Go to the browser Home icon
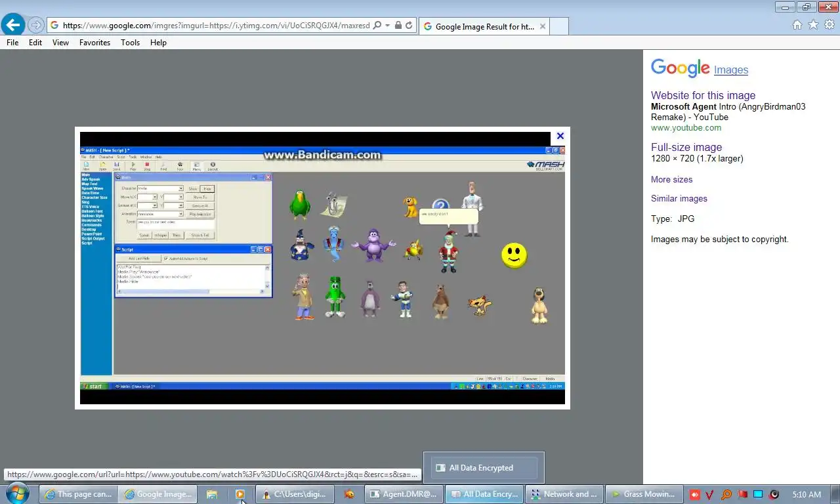This screenshot has height=504, width=840. 797,25
